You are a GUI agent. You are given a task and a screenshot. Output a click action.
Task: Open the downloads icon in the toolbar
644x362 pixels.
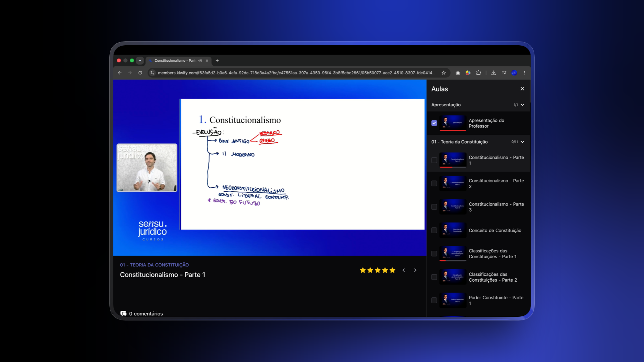(x=493, y=73)
